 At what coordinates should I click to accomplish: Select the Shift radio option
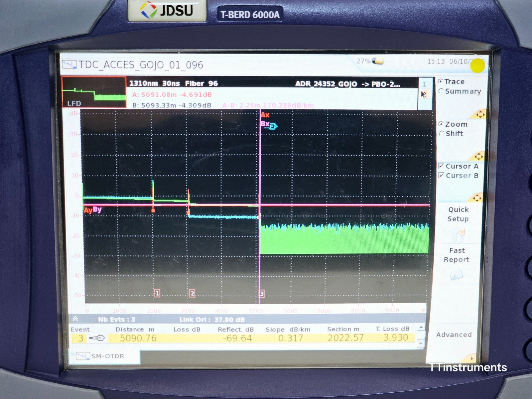442,134
